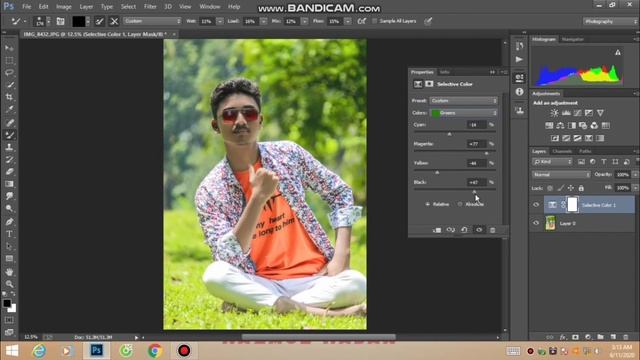This screenshot has height=360, width=640.
Task: Click the Curves adjustment icon
Action: click(x=577, y=113)
